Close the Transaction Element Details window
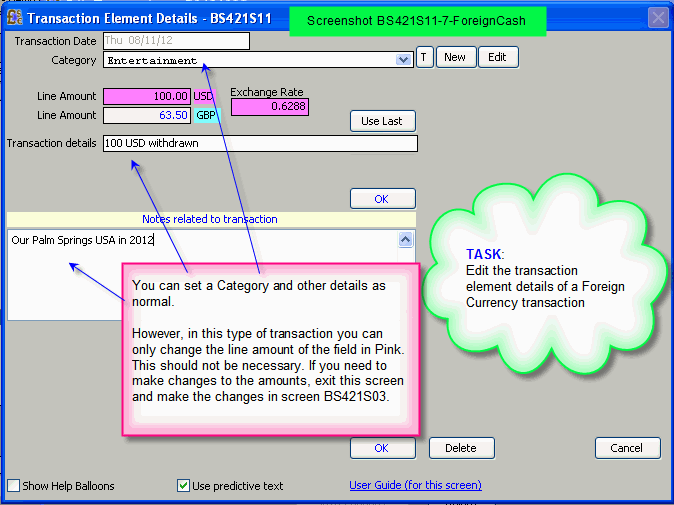 (x=658, y=18)
